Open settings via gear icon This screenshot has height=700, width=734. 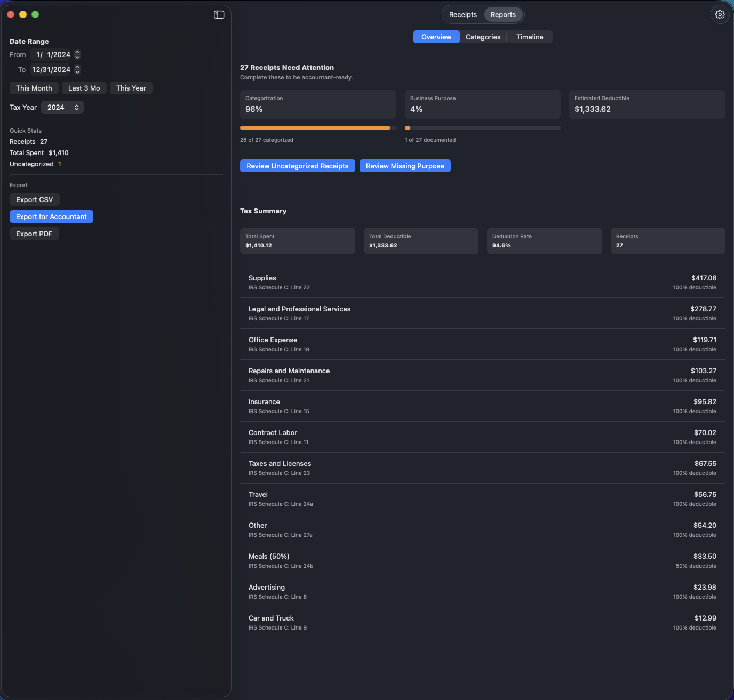(x=720, y=14)
